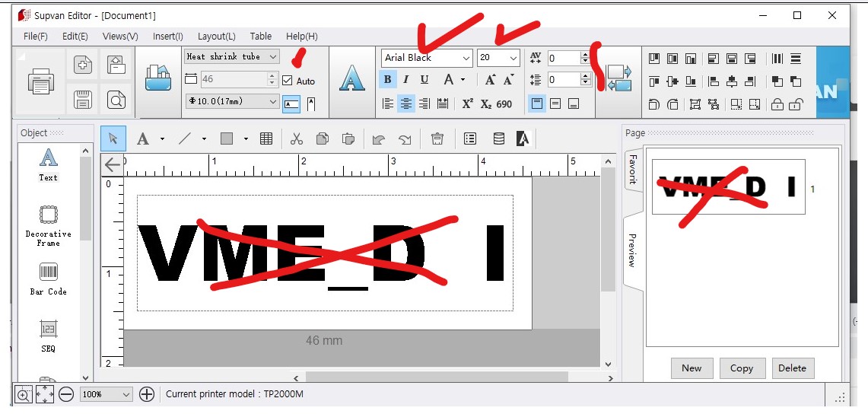The image size is (868, 414).
Task: Click the gray shape fill swatch
Action: (x=227, y=139)
